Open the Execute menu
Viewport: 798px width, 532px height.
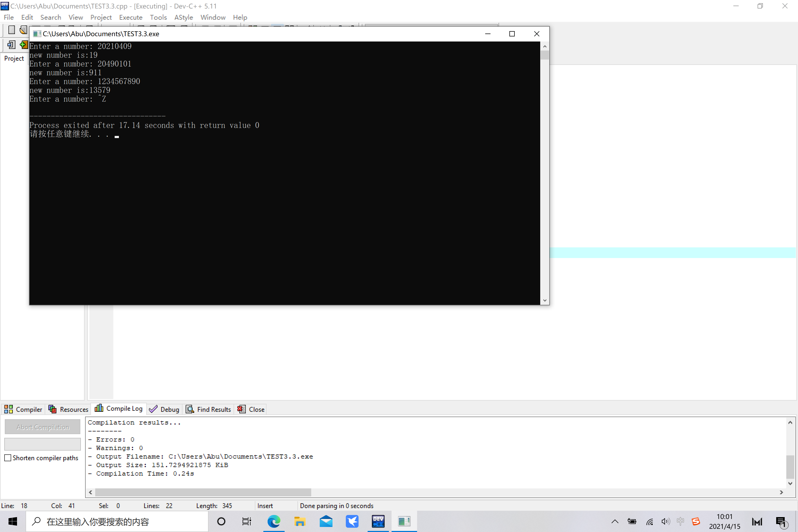pos(130,17)
